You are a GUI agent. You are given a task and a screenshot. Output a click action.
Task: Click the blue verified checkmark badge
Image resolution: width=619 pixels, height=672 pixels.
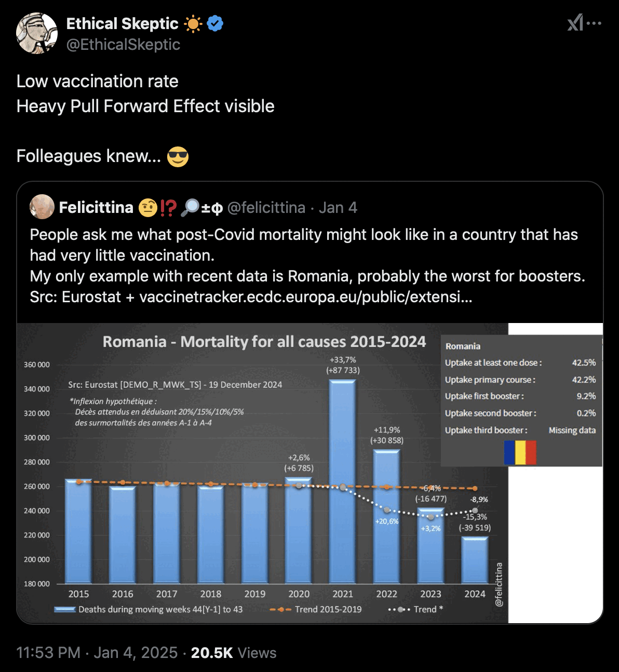(215, 23)
